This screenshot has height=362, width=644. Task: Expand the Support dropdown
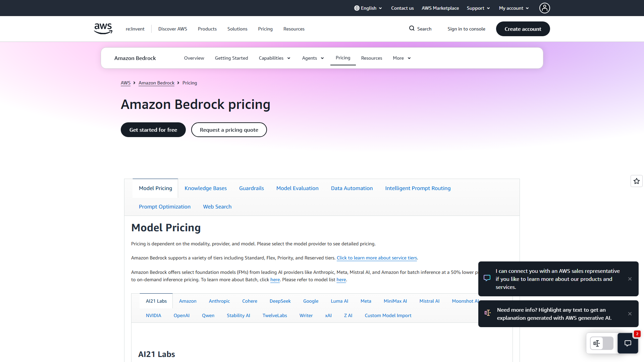tap(478, 8)
